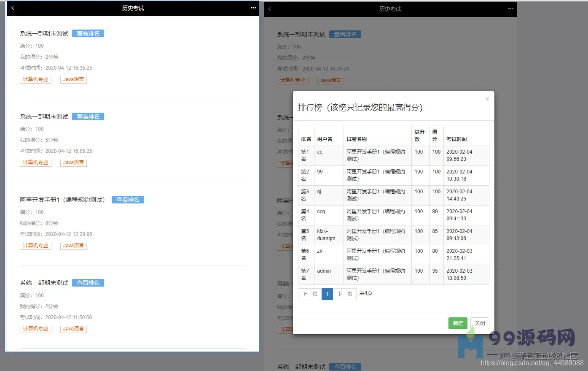View ranking for 16:35:25 exam in left panel
Screen dimensions: 588x371
tap(88, 33)
